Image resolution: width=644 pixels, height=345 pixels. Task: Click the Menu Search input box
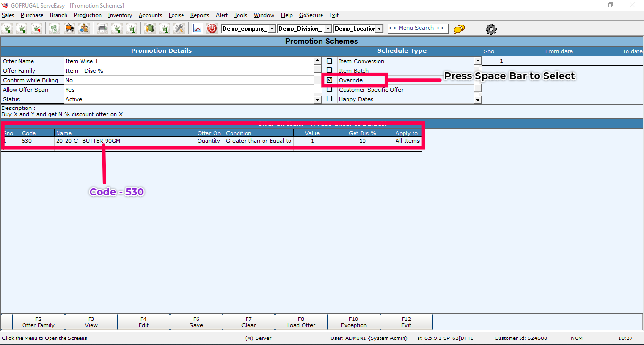tap(418, 28)
